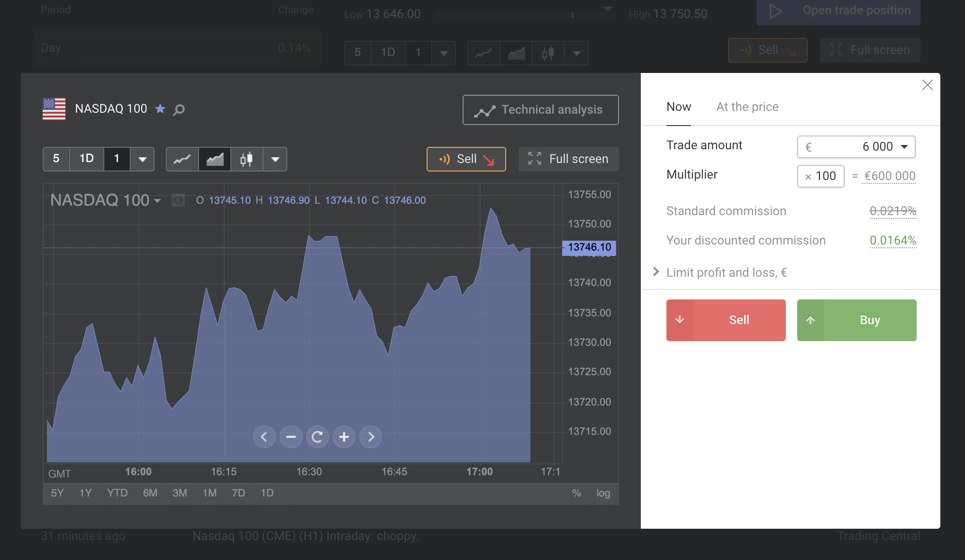Click the €600 000 total value
965x560 pixels.
pos(890,176)
